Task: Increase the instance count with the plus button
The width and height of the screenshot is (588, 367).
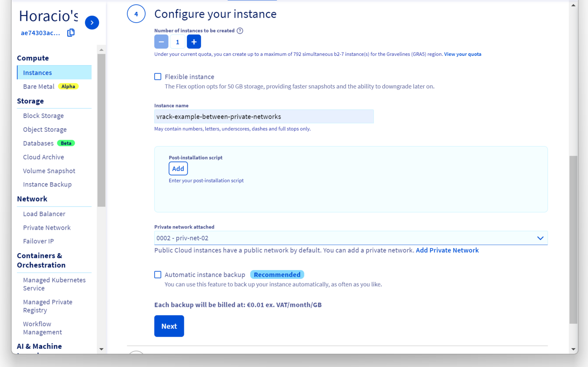Action: (x=194, y=42)
